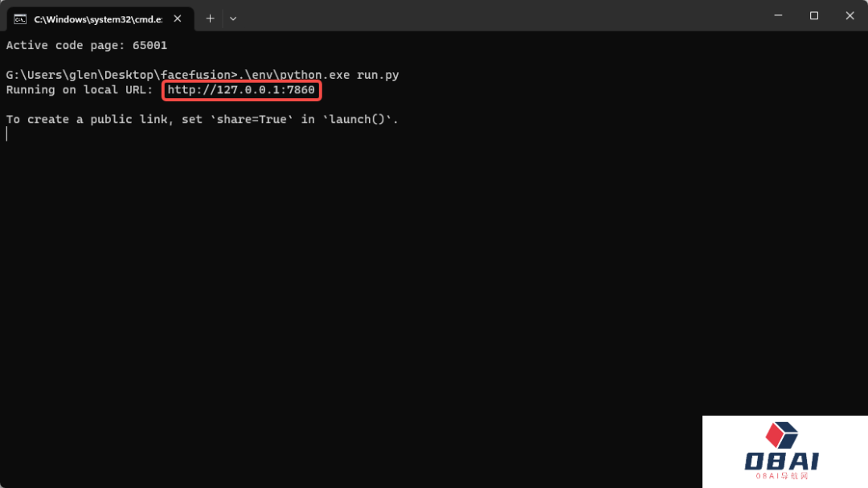The image size is (868, 488).
Task: Click the OBAI brand text in watermark
Action: pos(781,461)
